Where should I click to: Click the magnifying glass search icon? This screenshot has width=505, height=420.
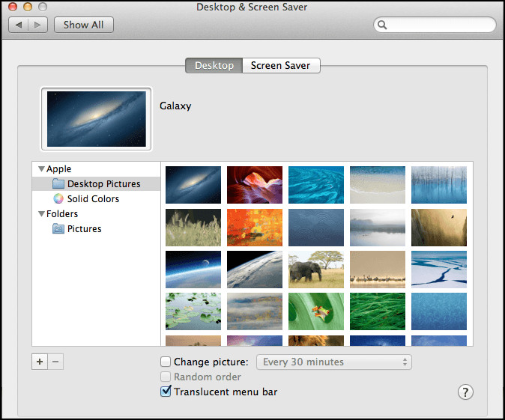point(382,25)
